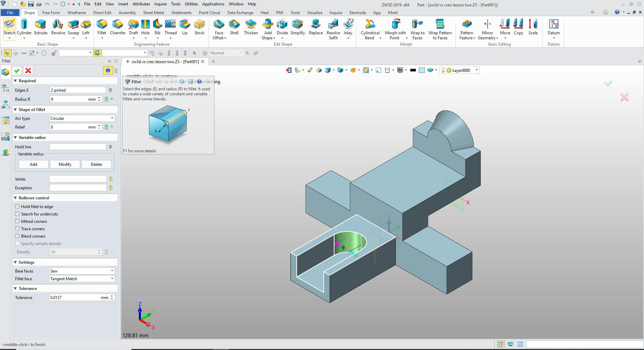Collapse the Required section

pos(15,81)
